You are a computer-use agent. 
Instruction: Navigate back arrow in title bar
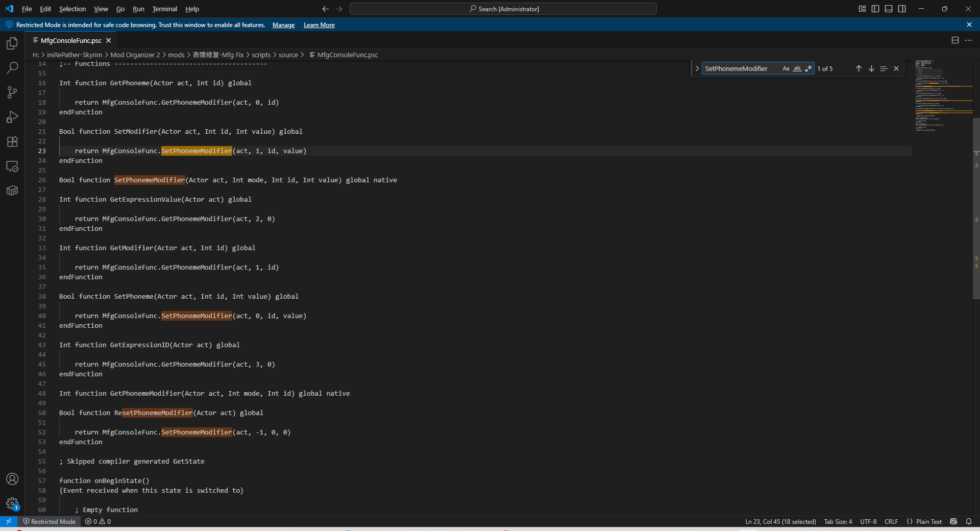(x=326, y=9)
